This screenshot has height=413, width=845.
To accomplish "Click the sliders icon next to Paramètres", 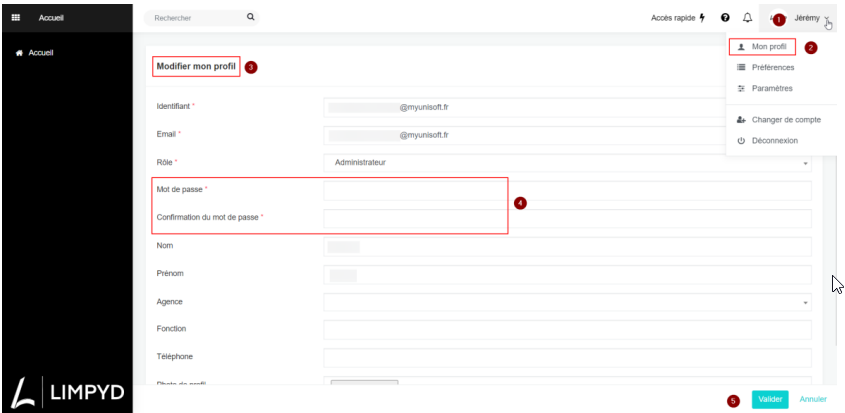I will pos(741,88).
